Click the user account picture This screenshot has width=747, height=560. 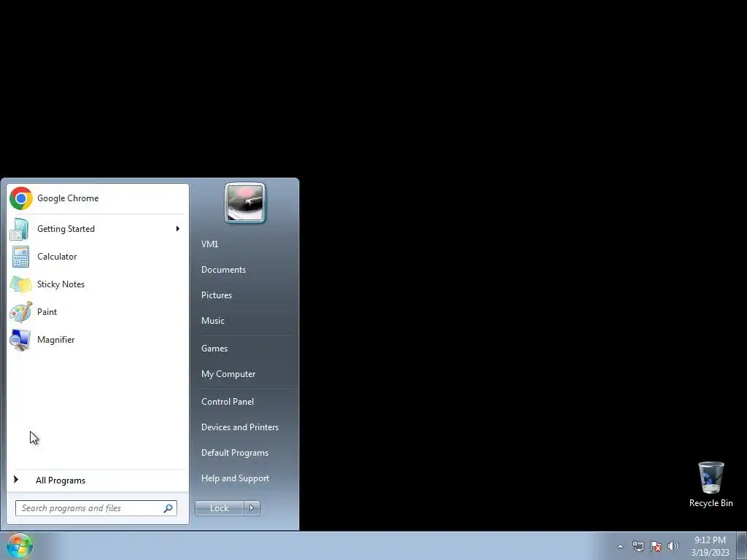(x=245, y=203)
